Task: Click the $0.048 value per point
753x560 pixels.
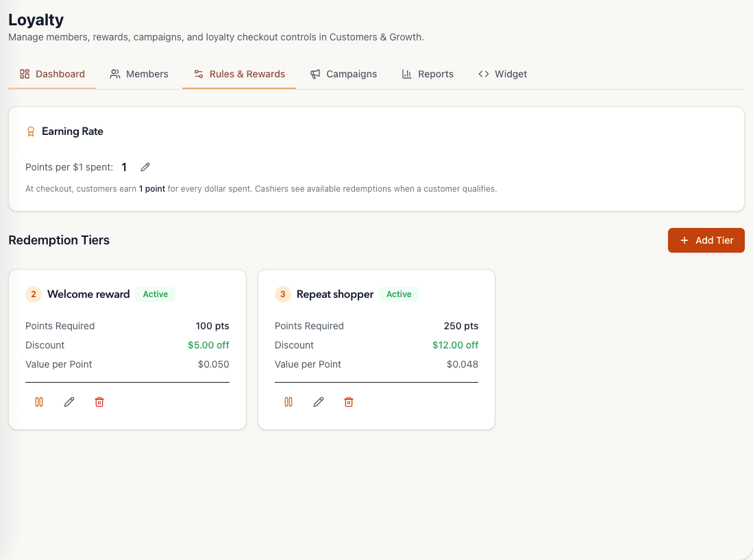Action: coord(462,364)
